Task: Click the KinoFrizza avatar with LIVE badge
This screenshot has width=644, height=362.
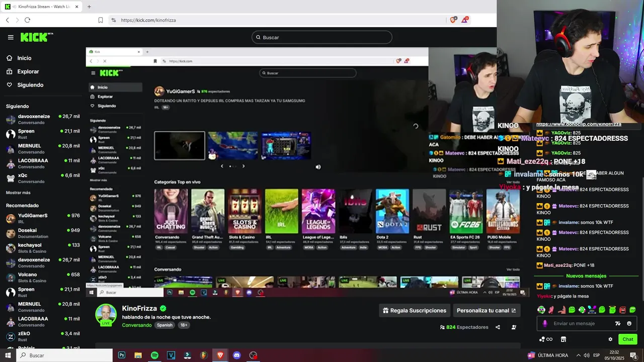Action: tap(106, 315)
